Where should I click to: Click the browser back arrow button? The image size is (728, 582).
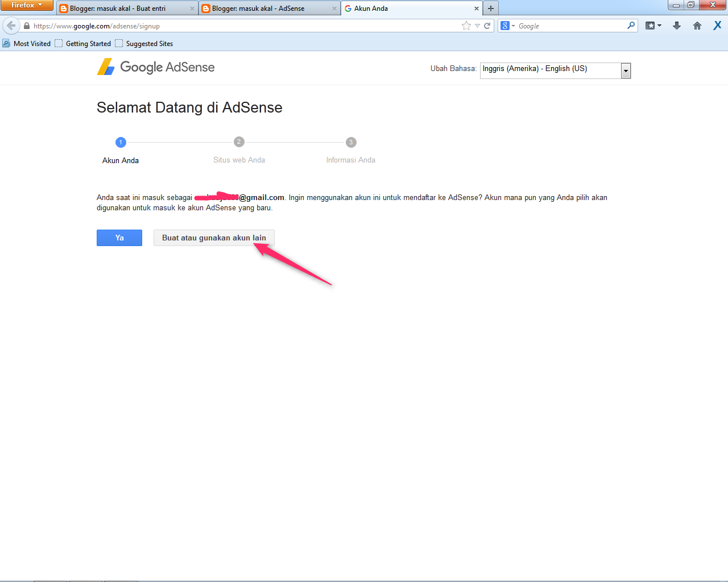pos(11,26)
